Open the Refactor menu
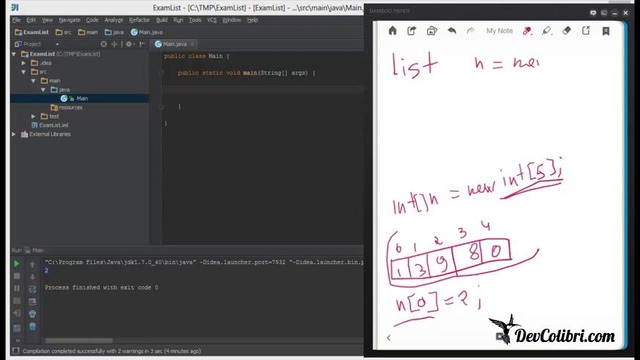Image resolution: width=640 pixels, height=360 pixels. [x=140, y=20]
